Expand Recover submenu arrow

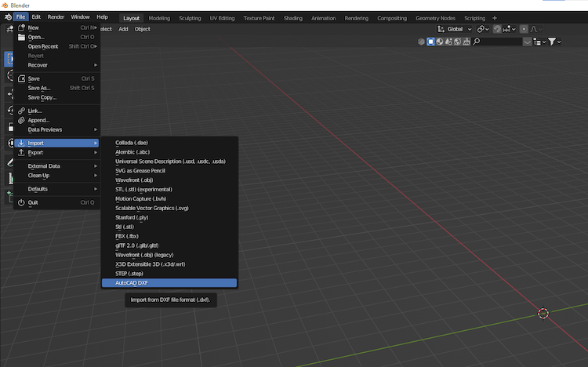96,65
